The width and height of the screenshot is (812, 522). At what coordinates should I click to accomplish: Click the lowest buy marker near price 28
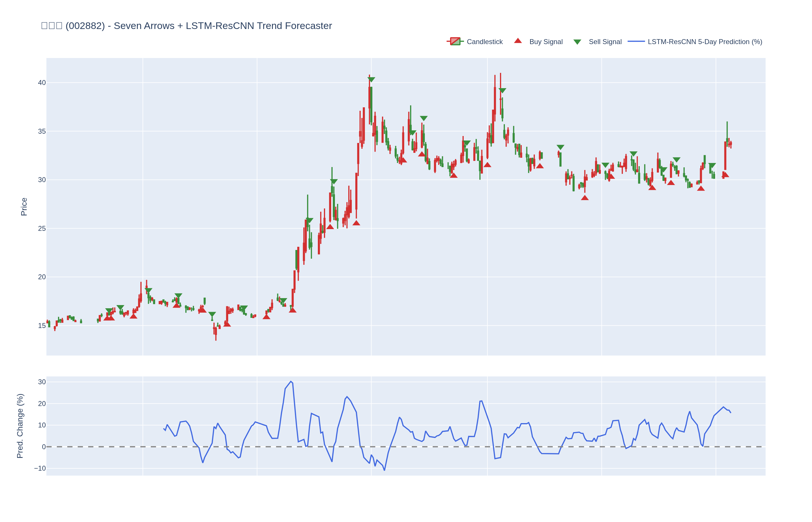[x=585, y=198]
